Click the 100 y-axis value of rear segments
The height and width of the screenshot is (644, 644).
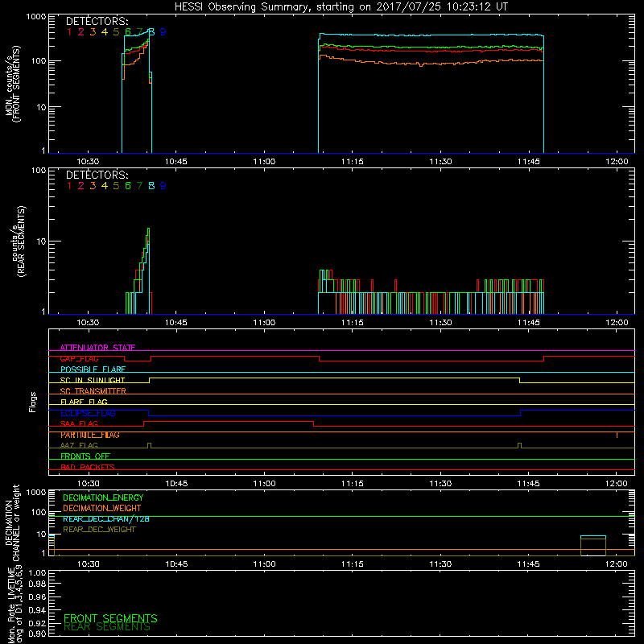pyautogui.click(x=39, y=171)
